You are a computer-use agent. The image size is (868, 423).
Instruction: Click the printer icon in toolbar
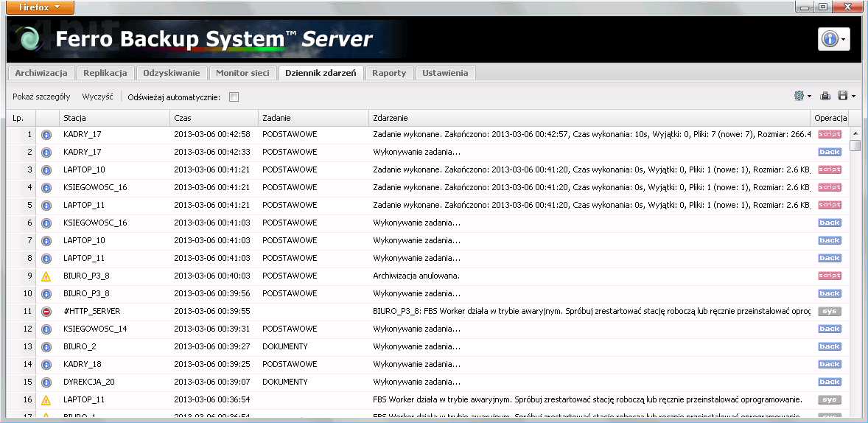coord(826,96)
